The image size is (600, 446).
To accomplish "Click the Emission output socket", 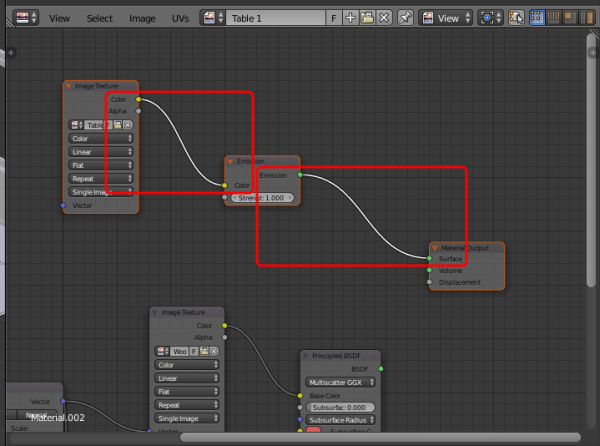I will [300, 175].
